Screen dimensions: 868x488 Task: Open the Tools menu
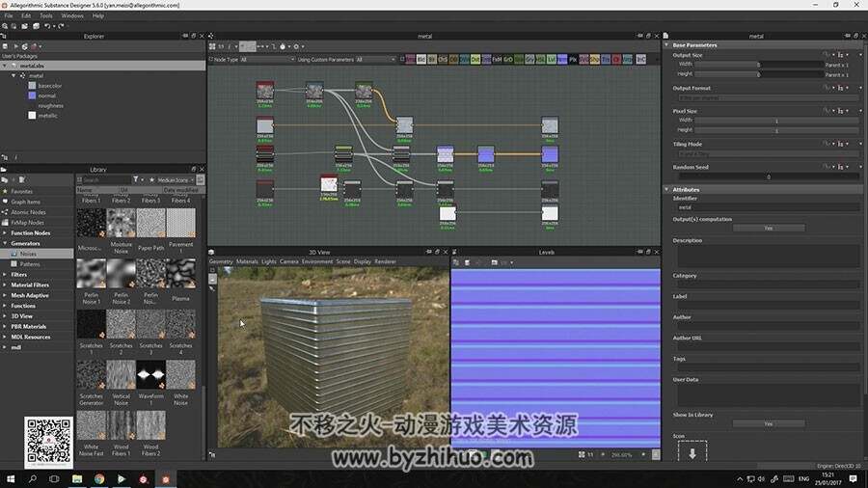46,16
